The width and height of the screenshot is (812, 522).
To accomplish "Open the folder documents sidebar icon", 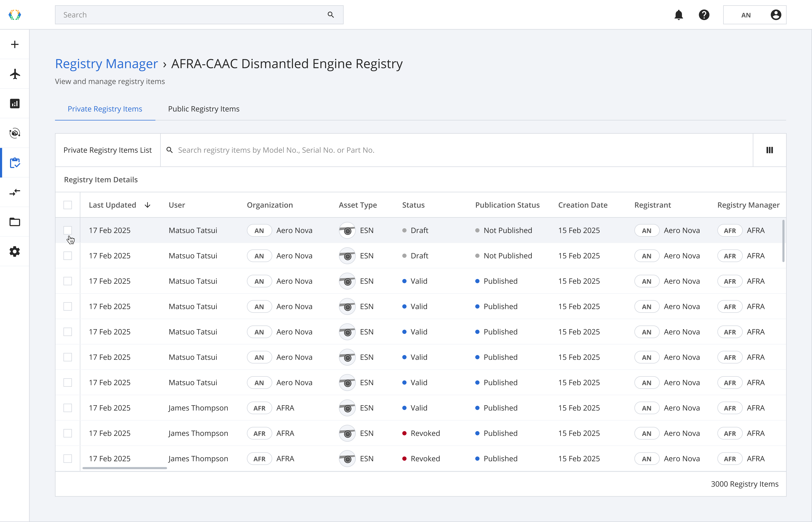I will tap(15, 222).
